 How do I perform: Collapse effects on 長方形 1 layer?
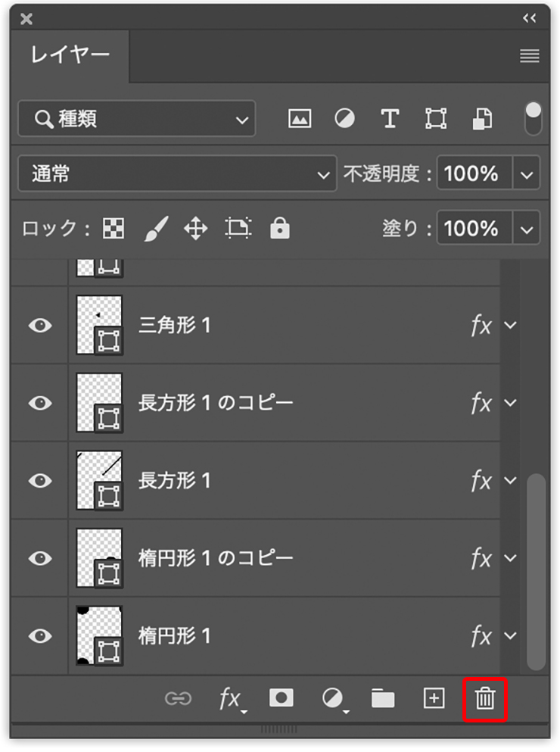coord(510,481)
